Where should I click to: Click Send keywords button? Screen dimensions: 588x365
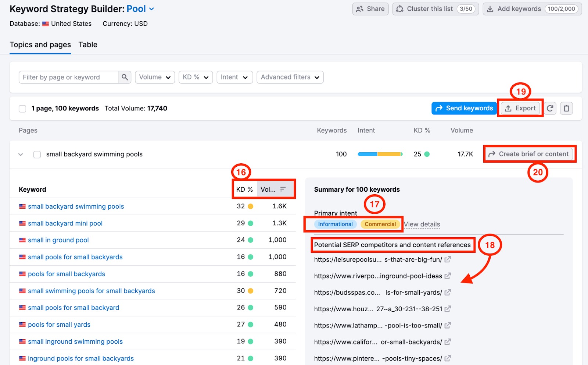[464, 108]
